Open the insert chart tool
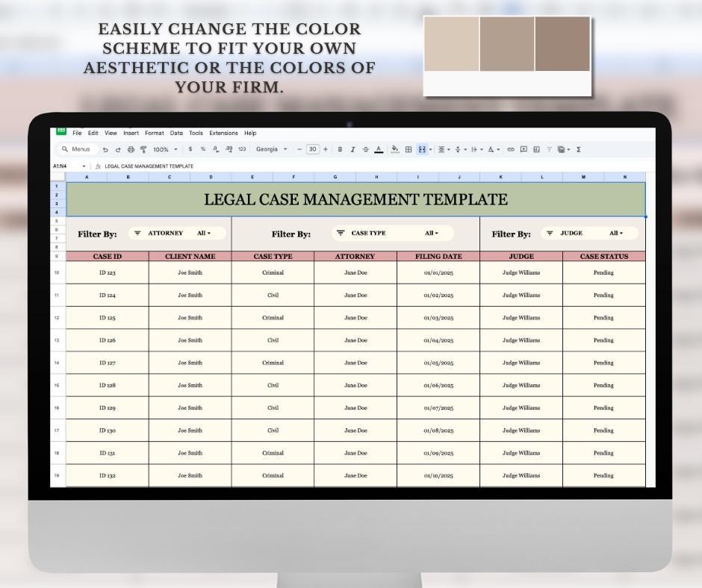Viewport: 702px width, 588px height. [x=537, y=149]
